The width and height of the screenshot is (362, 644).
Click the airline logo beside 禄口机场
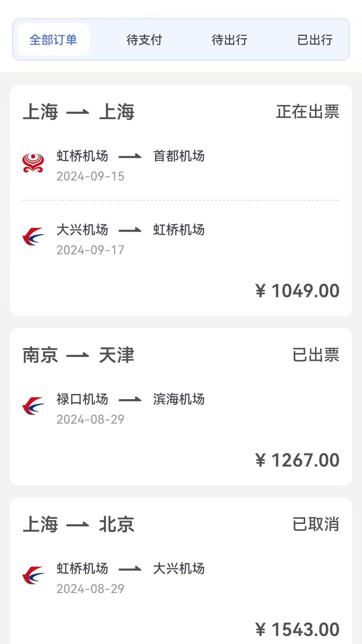(x=33, y=406)
